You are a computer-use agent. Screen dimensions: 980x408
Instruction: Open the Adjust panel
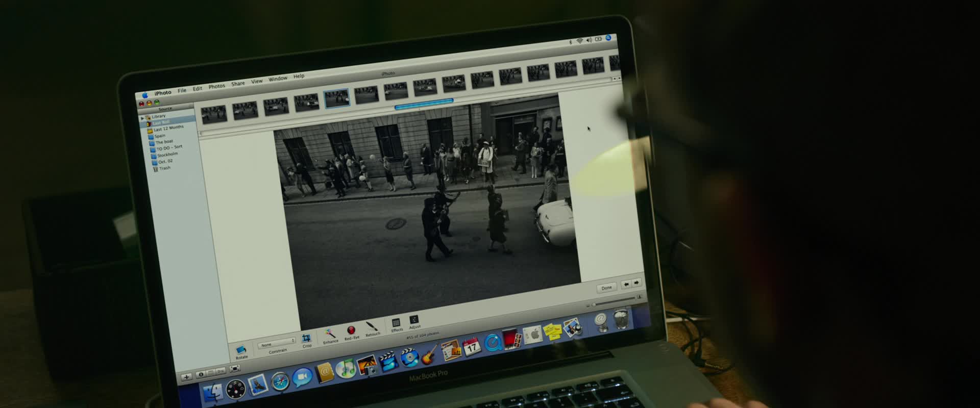click(414, 320)
